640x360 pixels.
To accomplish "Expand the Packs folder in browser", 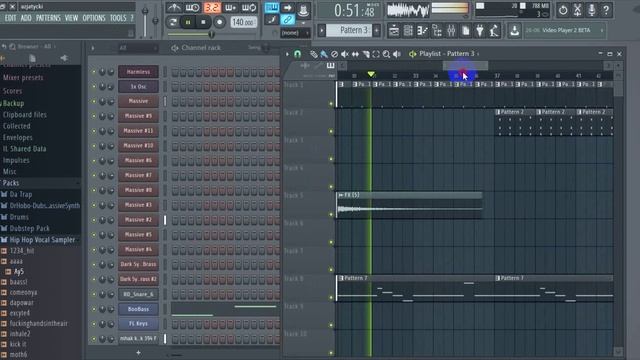I will click(x=11, y=183).
